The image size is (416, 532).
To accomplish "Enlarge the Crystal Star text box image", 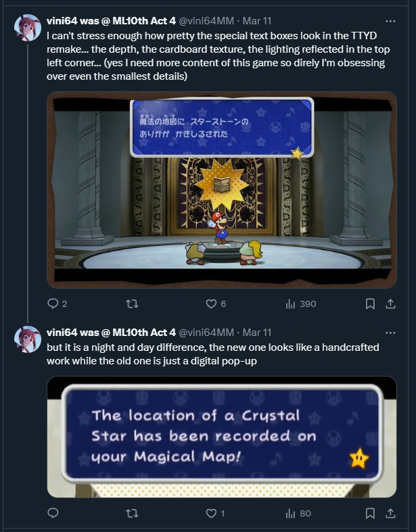I will pyautogui.click(x=222, y=437).
